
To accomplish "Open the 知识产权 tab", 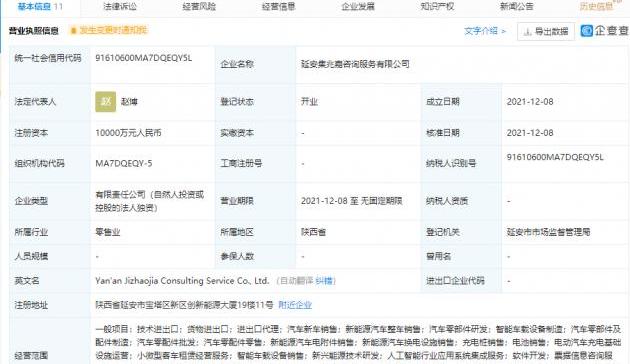I will click(437, 6).
